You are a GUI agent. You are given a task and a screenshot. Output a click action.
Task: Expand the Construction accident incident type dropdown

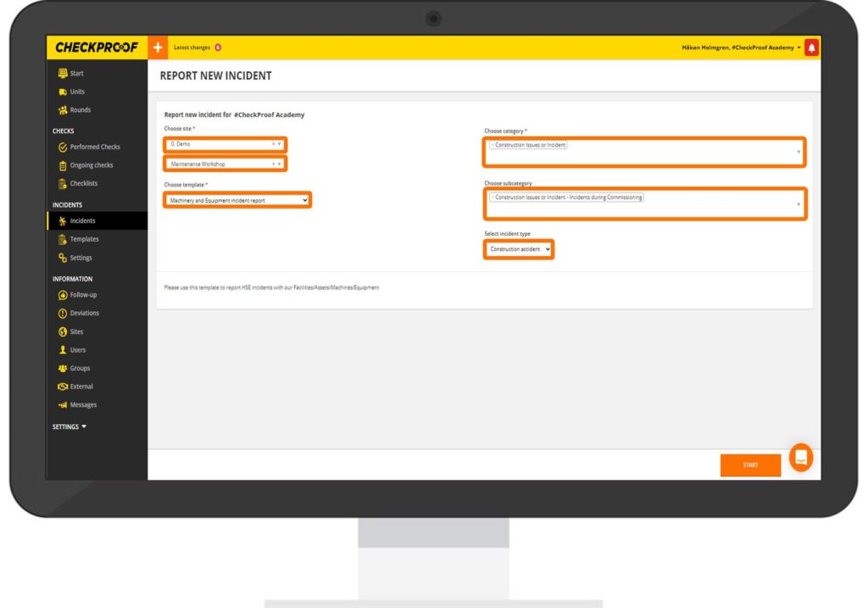click(x=519, y=249)
